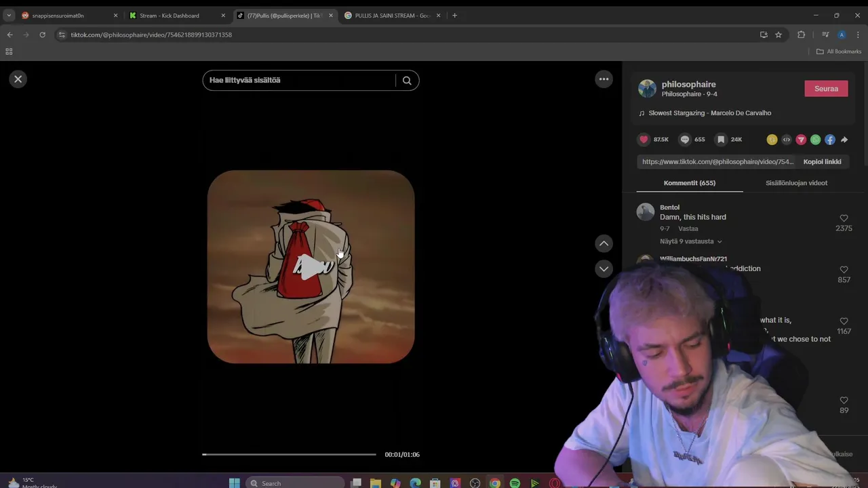Go to the previous video arrow
Screen dimensions: 868x488
[604, 243]
